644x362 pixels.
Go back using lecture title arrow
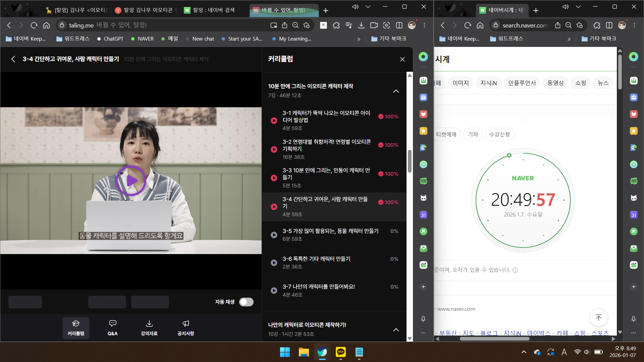click(x=13, y=59)
